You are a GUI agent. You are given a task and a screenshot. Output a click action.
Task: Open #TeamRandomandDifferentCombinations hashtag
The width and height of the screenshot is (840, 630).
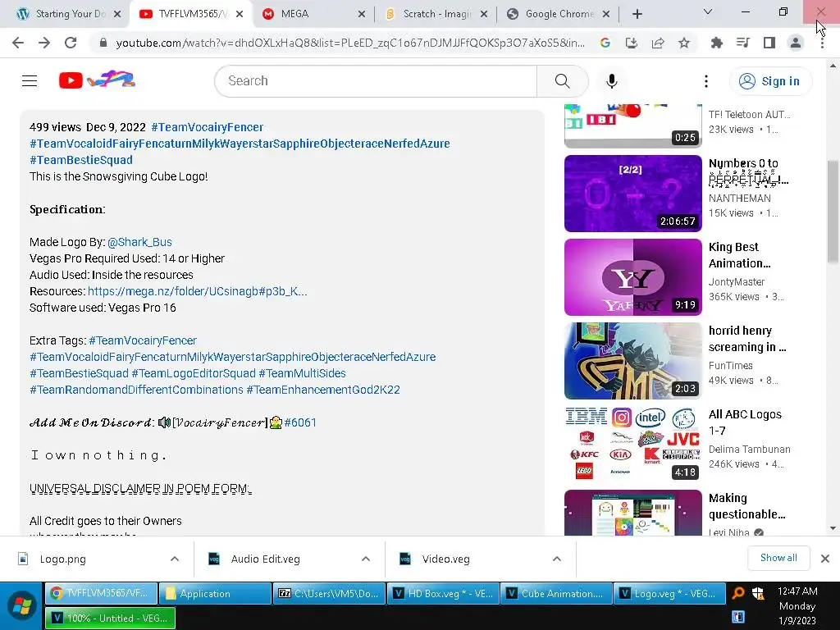(x=136, y=390)
